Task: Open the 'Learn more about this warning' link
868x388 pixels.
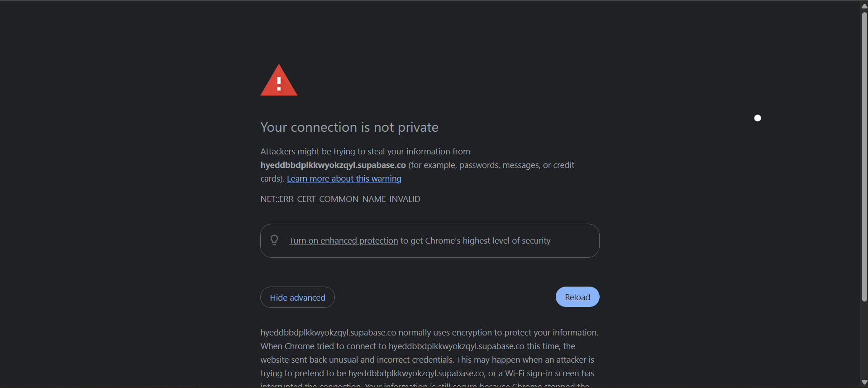Action: 344,179
